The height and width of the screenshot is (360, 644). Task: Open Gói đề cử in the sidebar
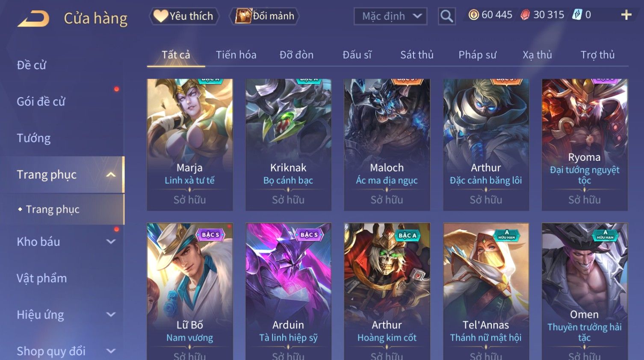coord(41,102)
